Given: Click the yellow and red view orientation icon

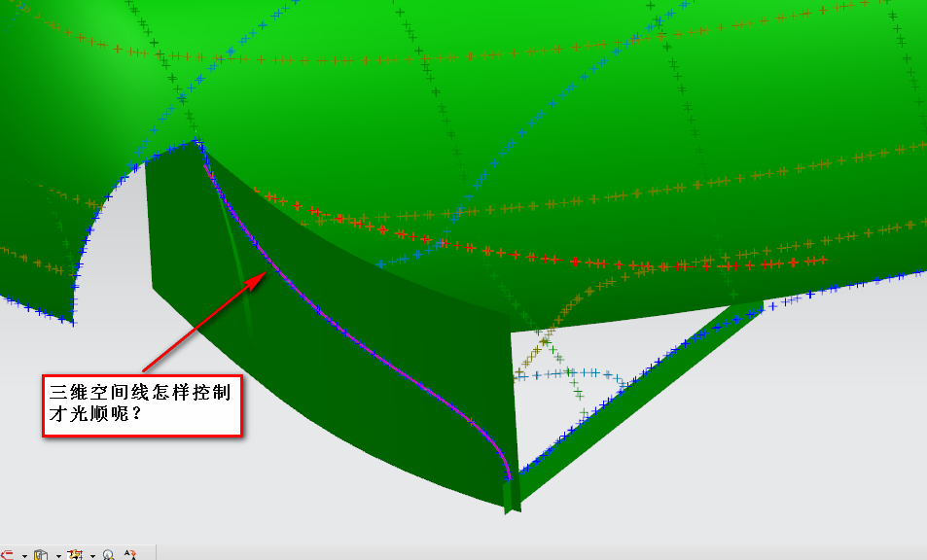Looking at the screenshot, I should [x=76, y=555].
